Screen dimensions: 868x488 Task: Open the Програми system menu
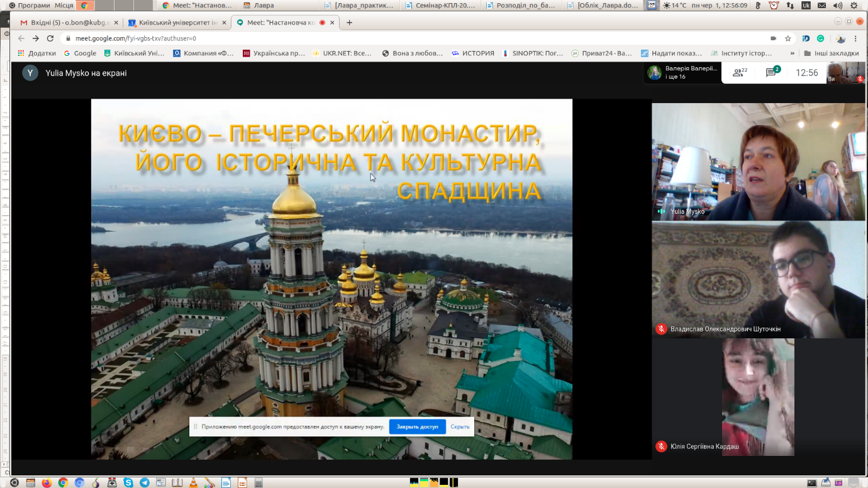35,5
